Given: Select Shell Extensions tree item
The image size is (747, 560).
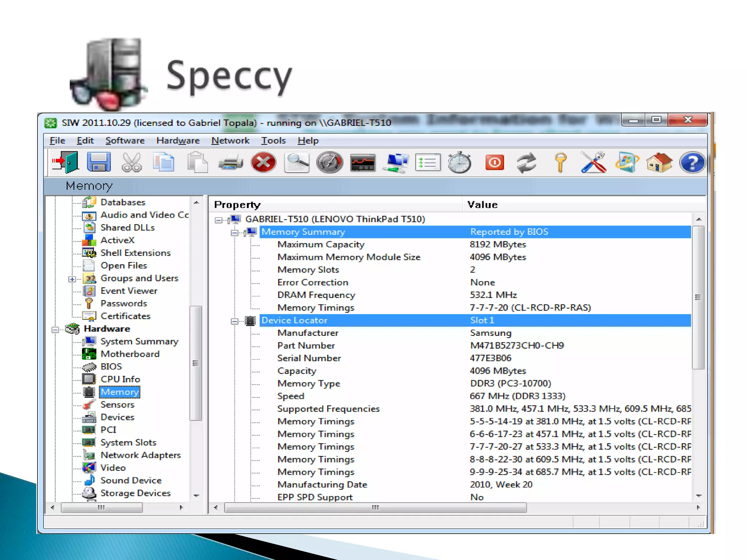Looking at the screenshot, I should pos(136,253).
